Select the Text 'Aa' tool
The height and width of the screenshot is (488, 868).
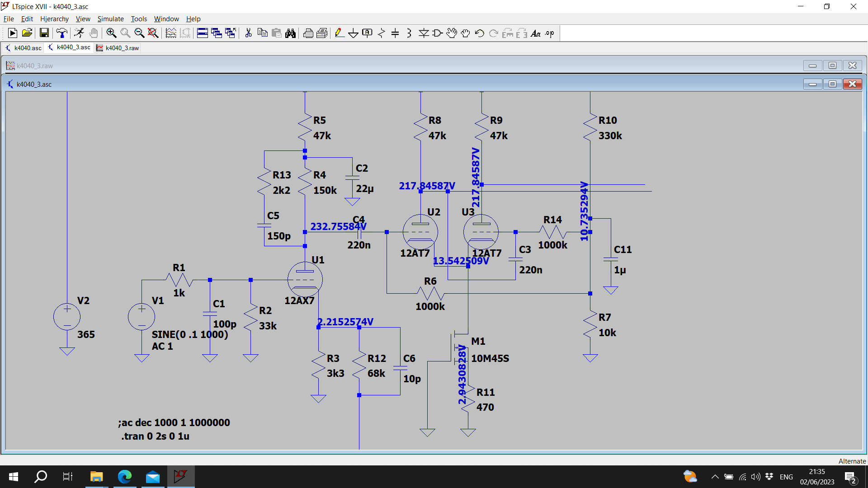click(x=536, y=33)
